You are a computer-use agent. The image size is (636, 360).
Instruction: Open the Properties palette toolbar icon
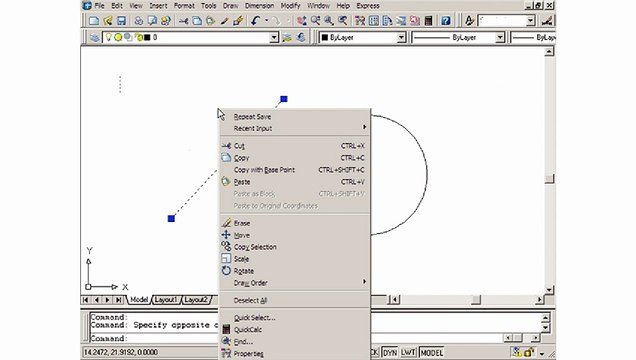point(360,21)
